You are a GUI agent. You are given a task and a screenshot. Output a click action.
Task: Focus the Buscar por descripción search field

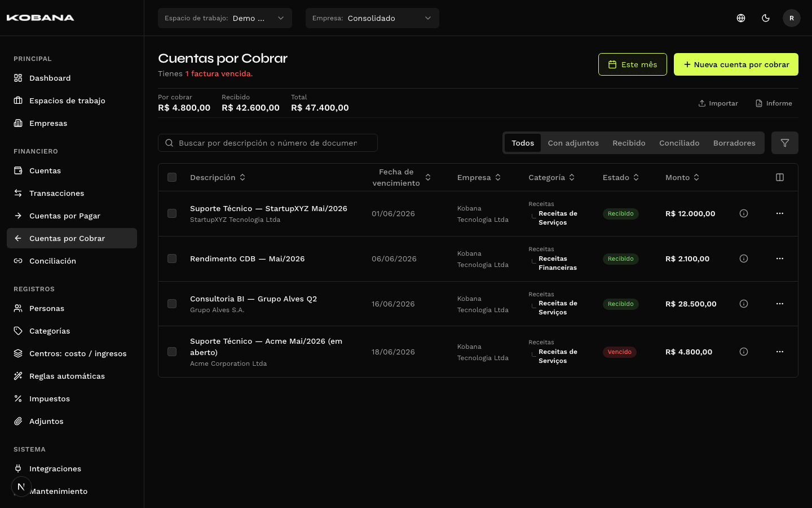pos(268,143)
